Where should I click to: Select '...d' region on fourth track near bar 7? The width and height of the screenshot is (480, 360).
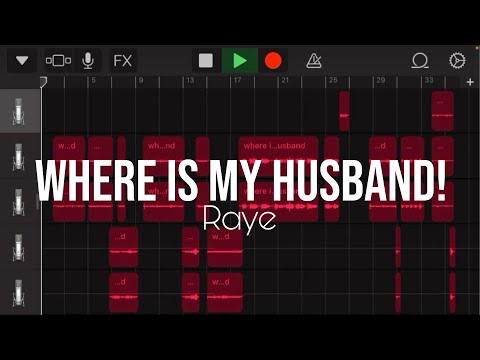pyautogui.click(x=123, y=247)
